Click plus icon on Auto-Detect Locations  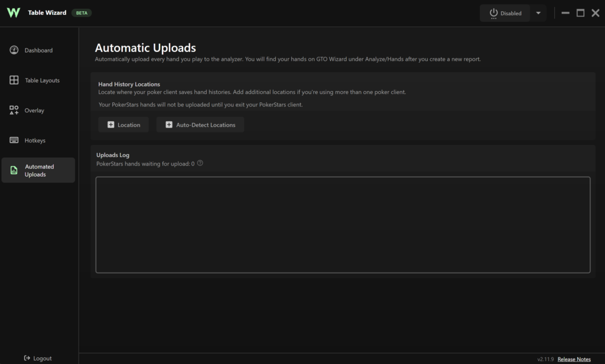(x=169, y=125)
